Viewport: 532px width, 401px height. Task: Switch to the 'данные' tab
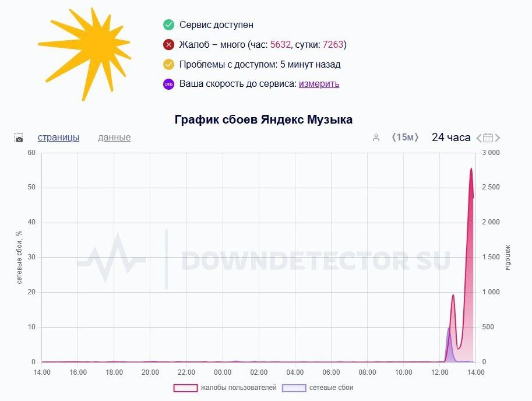(x=114, y=138)
